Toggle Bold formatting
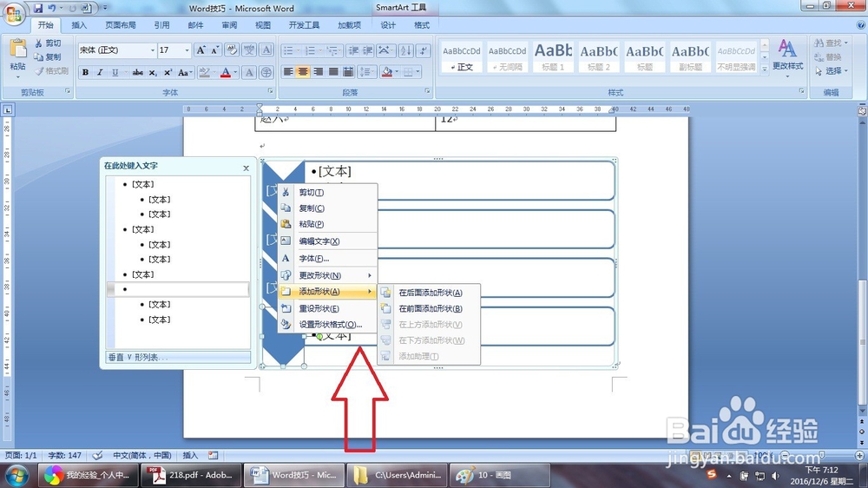This screenshot has width=868, height=488. tap(85, 72)
